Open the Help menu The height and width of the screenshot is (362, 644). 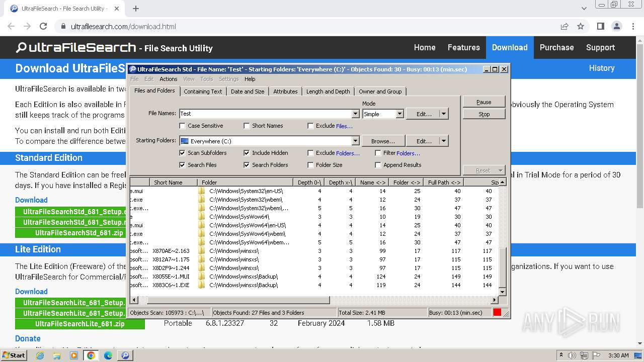pyautogui.click(x=250, y=79)
